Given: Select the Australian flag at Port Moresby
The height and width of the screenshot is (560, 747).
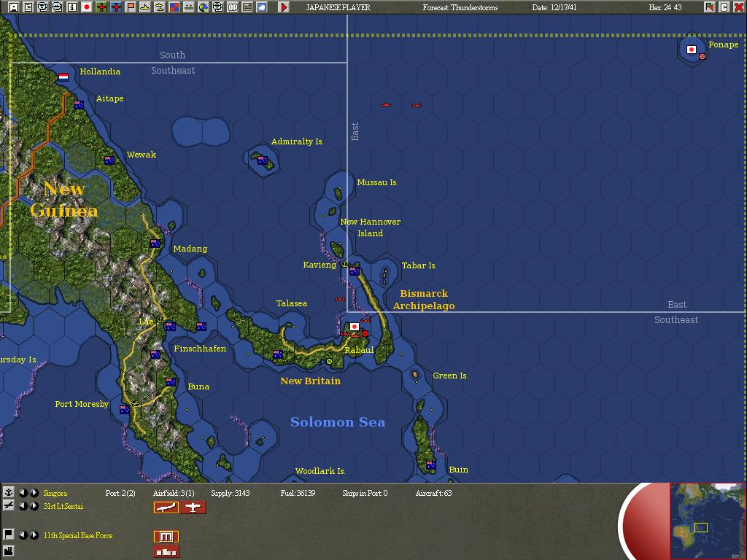Looking at the screenshot, I should 125,410.
